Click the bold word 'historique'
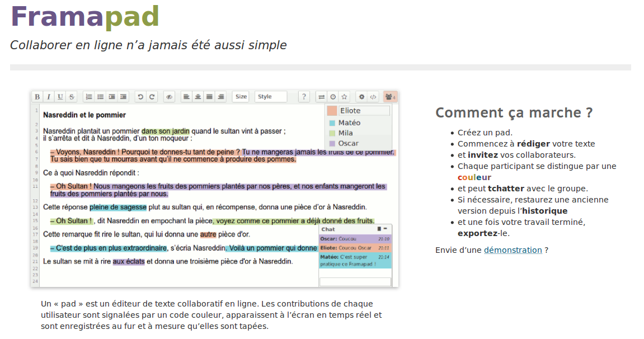The image size is (644, 339). pos(544,211)
